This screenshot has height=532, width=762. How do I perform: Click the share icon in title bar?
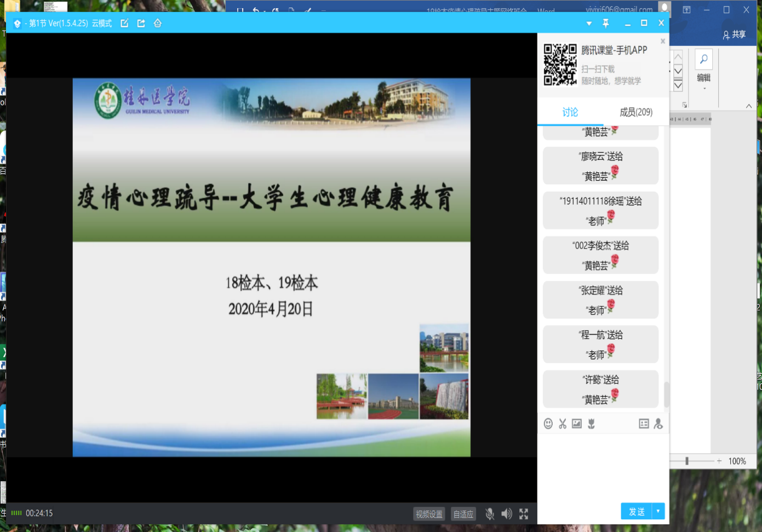(141, 23)
